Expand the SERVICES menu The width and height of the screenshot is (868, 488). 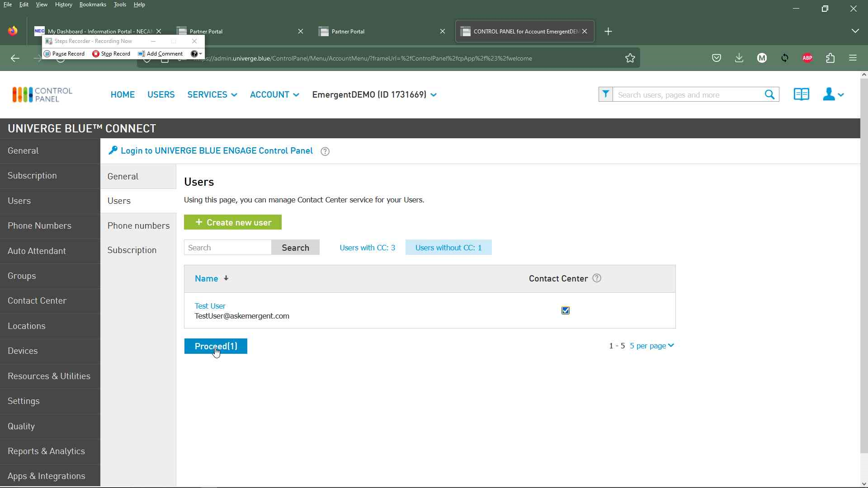(212, 95)
